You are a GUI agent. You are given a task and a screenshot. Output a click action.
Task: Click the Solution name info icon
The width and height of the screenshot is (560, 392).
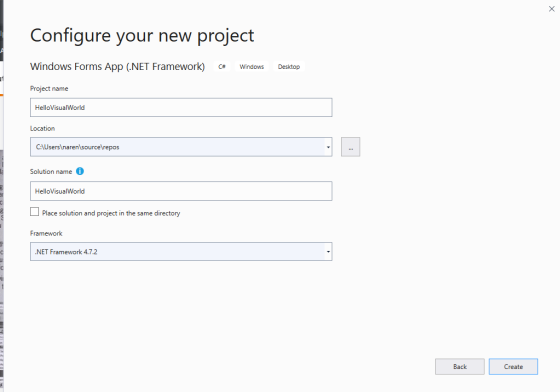[80, 171]
